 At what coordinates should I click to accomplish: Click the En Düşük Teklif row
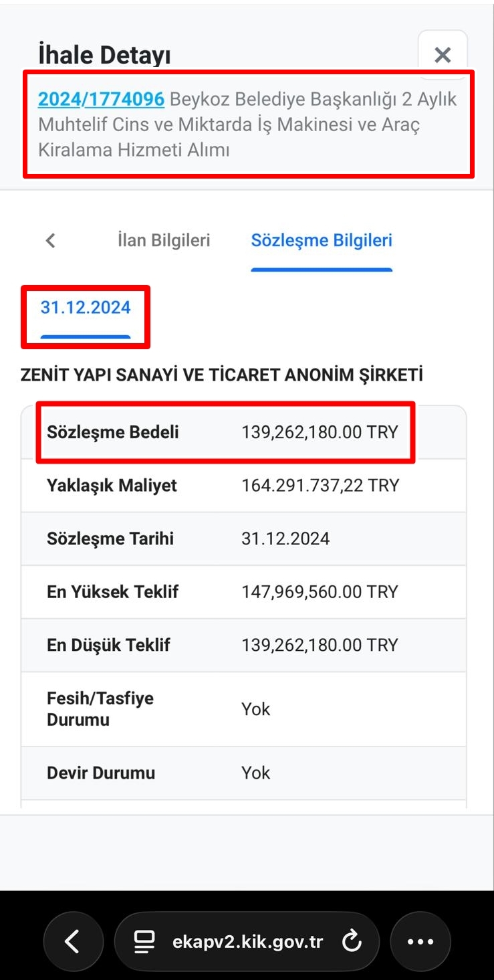click(x=243, y=646)
